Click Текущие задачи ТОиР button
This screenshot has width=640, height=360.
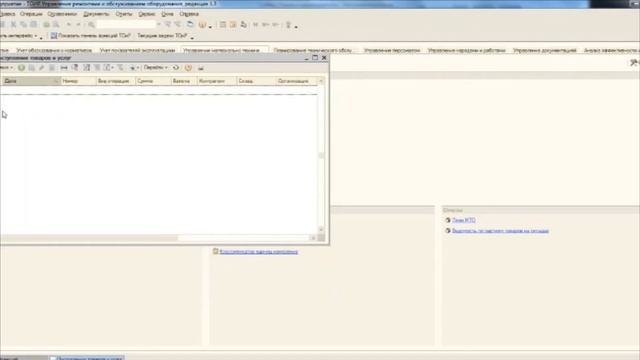(162, 36)
